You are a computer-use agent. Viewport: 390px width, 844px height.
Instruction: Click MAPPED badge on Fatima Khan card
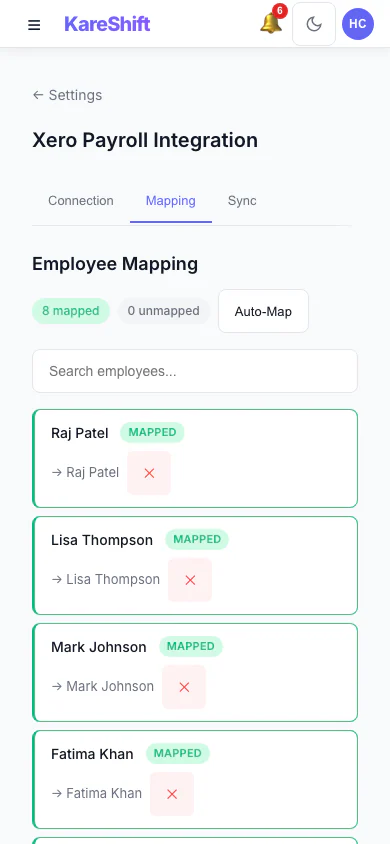(x=178, y=753)
